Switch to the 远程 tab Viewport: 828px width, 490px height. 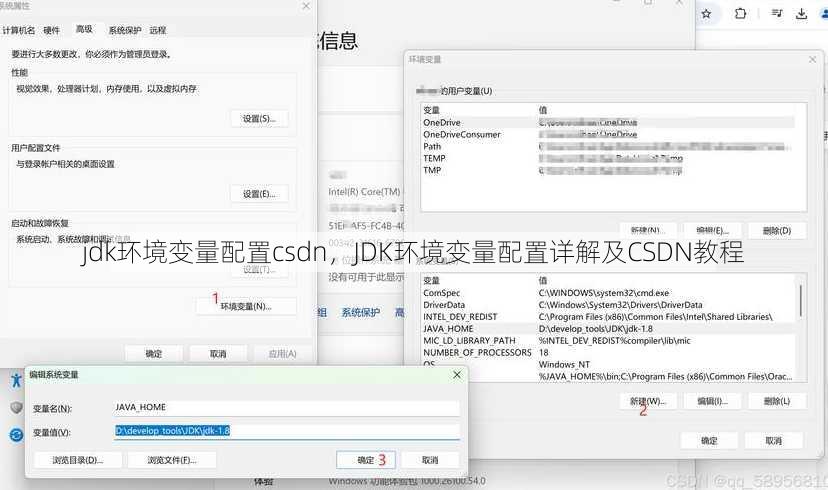157,30
